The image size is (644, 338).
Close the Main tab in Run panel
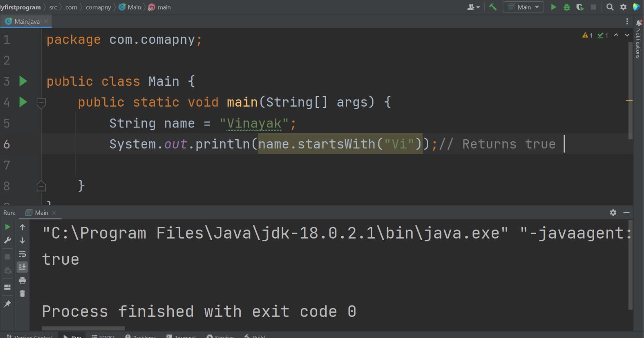point(54,213)
